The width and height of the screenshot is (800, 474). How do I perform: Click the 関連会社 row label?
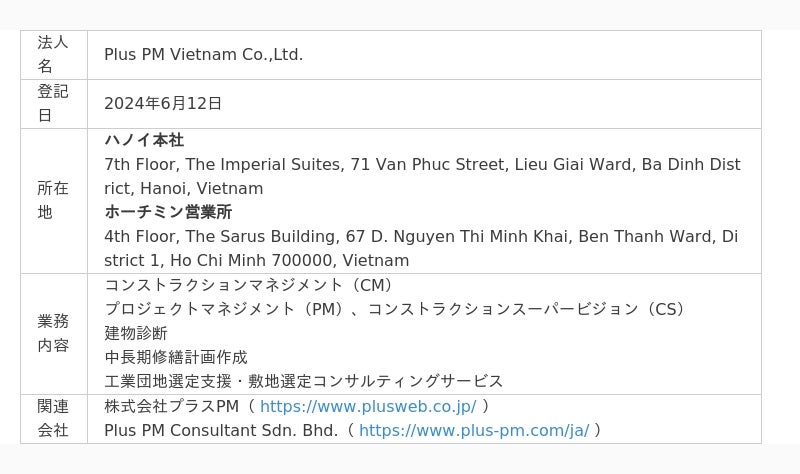point(53,418)
